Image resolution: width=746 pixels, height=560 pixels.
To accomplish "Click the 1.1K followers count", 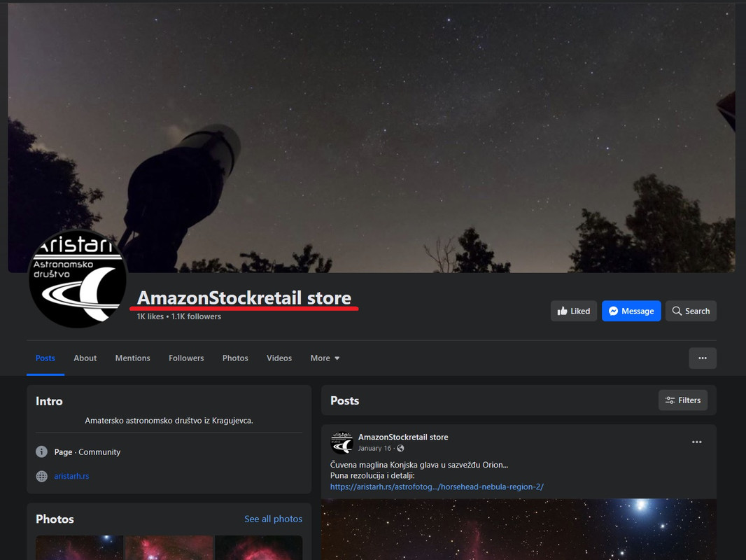I will point(196,316).
